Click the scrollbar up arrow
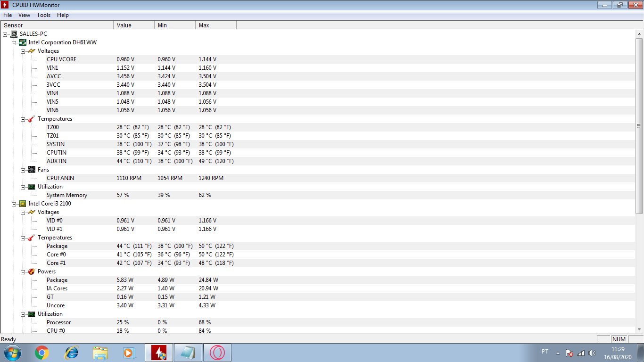This screenshot has width=644, height=362. point(640,33)
